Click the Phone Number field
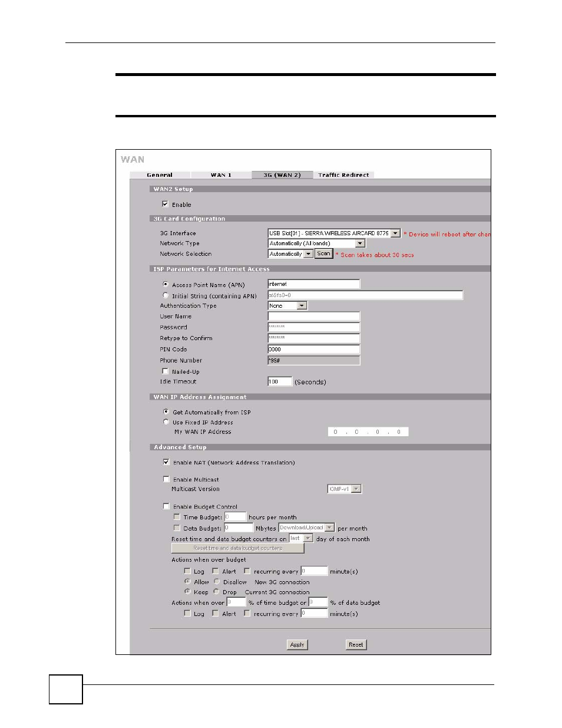This screenshot has width=562, height=728. tap(313, 360)
